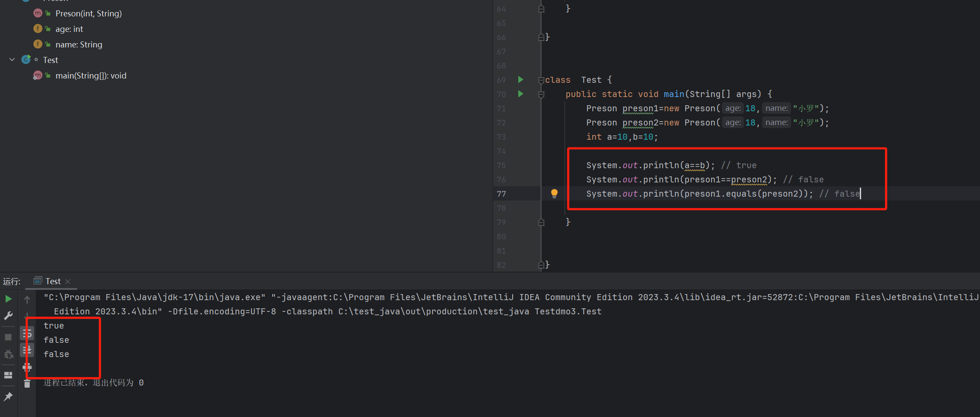The width and height of the screenshot is (980, 417).
Task: Run class Test from gutter at line 69
Action: pyautogui.click(x=520, y=79)
